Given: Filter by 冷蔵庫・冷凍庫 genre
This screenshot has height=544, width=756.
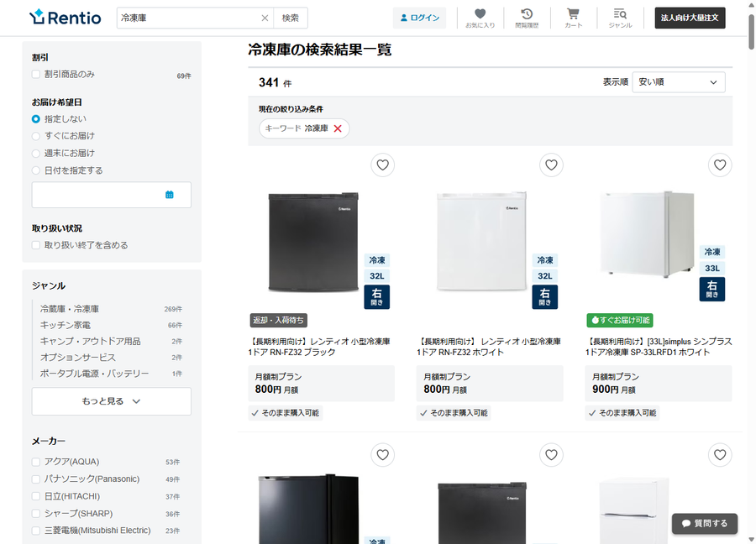Looking at the screenshot, I should (70, 309).
